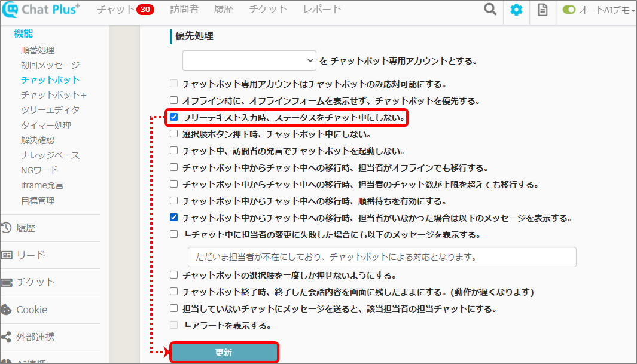Click the search magnifier icon
This screenshot has height=364, width=637.
point(490,10)
